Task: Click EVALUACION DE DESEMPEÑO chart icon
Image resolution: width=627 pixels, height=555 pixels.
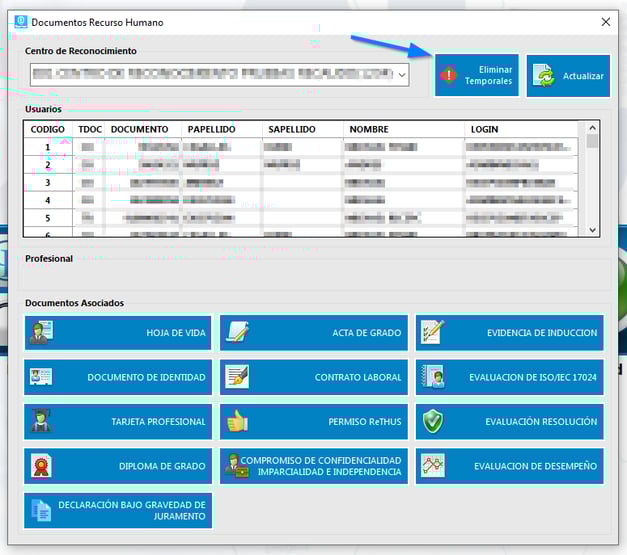Action: 432,466
